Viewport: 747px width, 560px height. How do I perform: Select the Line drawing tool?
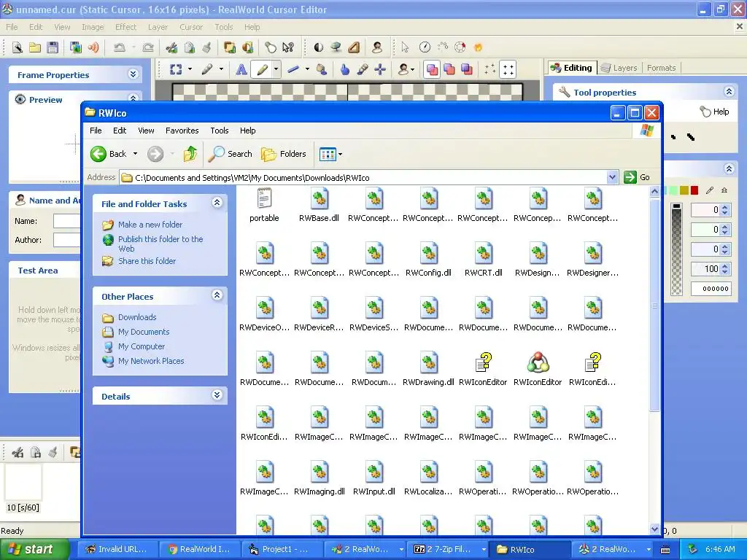pyautogui.click(x=293, y=69)
